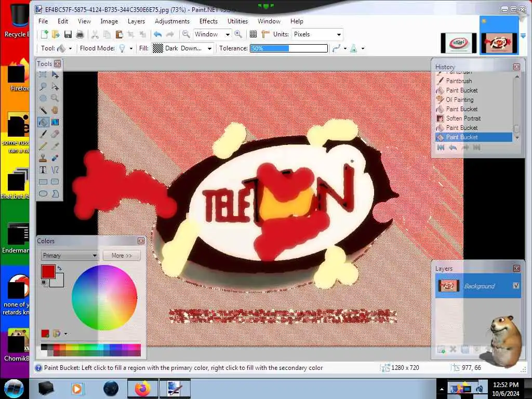The image size is (532, 399).
Task: Select the Move Selection tool
Action: point(55,87)
